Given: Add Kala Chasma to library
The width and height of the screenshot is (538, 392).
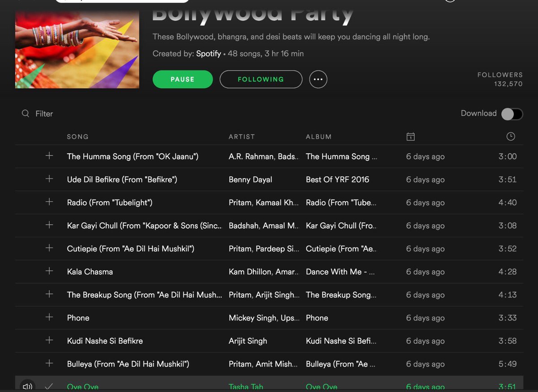Looking at the screenshot, I should (49, 271).
